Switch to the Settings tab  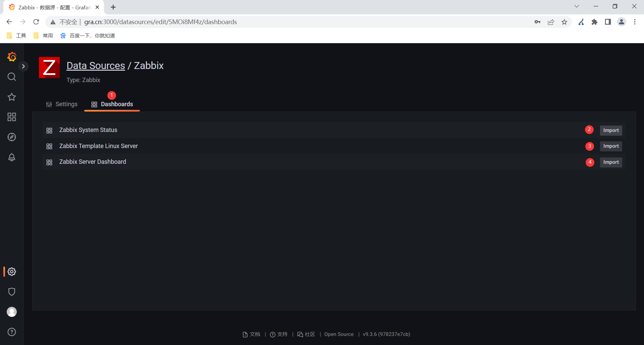(x=62, y=104)
